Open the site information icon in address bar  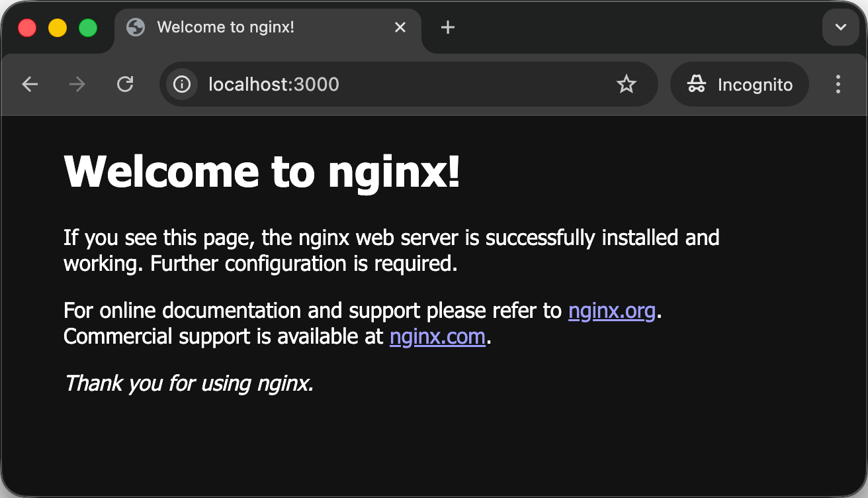point(181,84)
